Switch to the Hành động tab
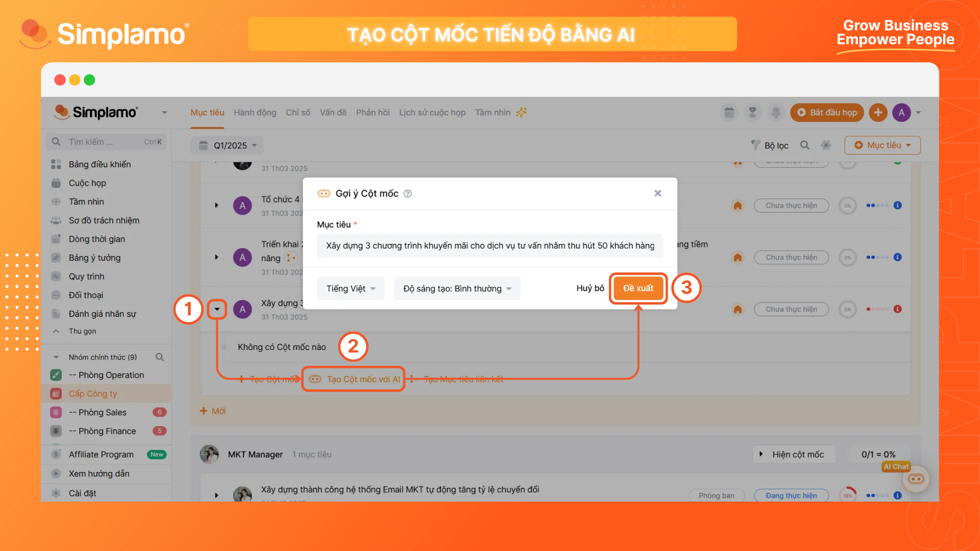The image size is (980, 551). 255,112
